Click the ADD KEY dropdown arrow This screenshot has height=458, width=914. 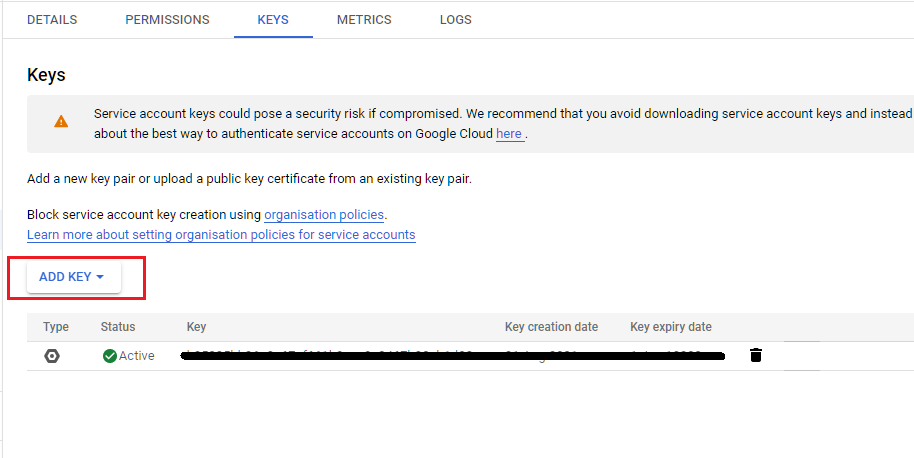click(100, 277)
